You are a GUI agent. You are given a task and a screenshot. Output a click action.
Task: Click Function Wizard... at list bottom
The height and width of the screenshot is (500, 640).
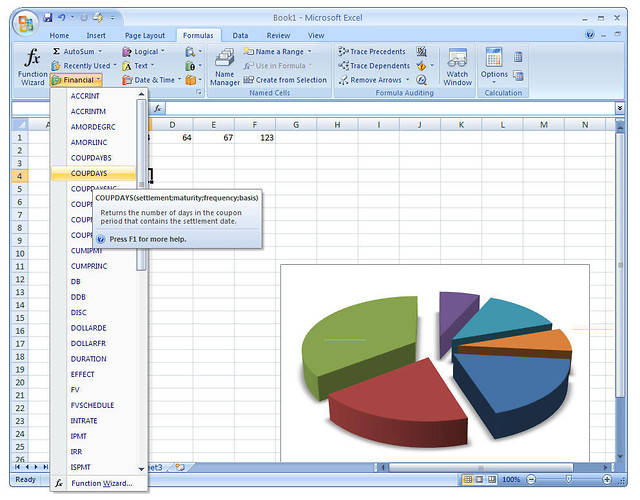(x=98, y=483)
